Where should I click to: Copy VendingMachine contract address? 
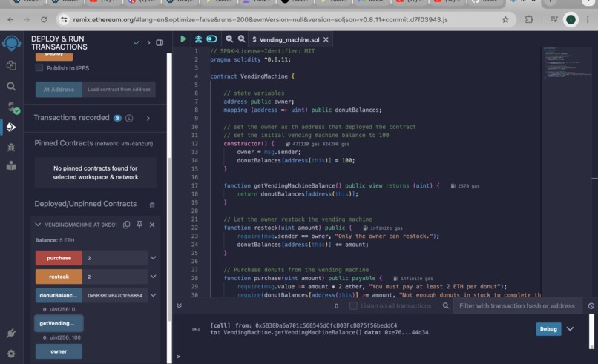point(127,225)
